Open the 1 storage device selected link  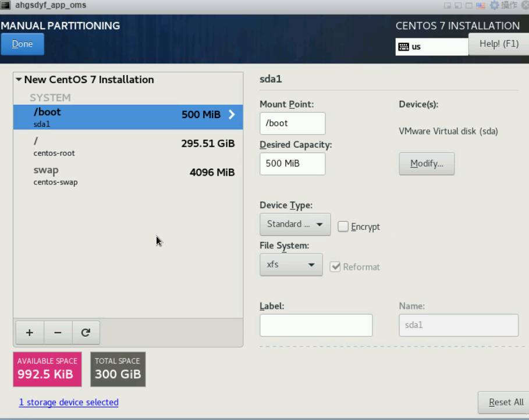coord(69,402)
